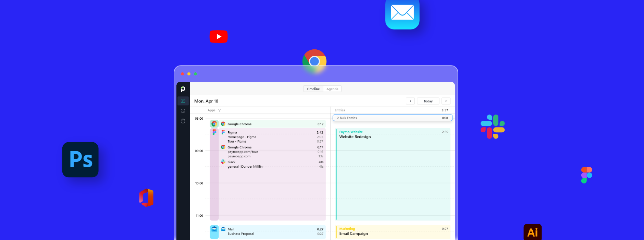Image resolution: width=644 pixels, height=240 pixels.
Task: Click the "Paymo Website" project label
Action: [351, 132]
